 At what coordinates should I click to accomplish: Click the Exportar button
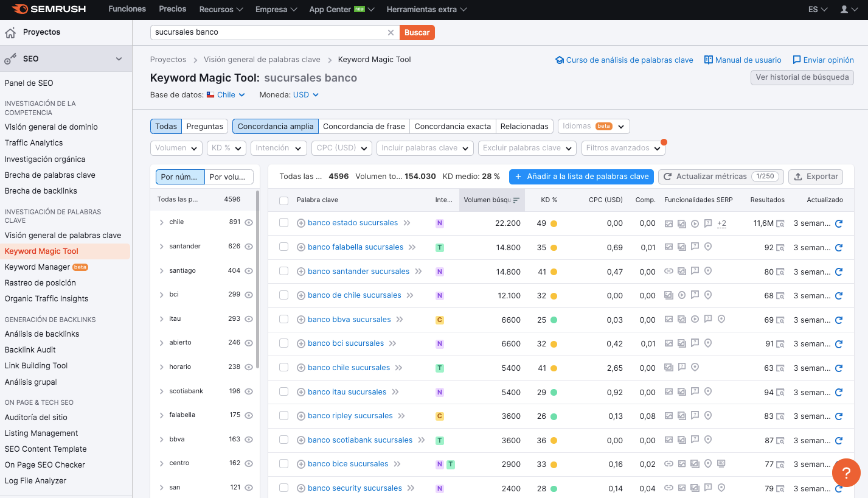pos(816,177)
